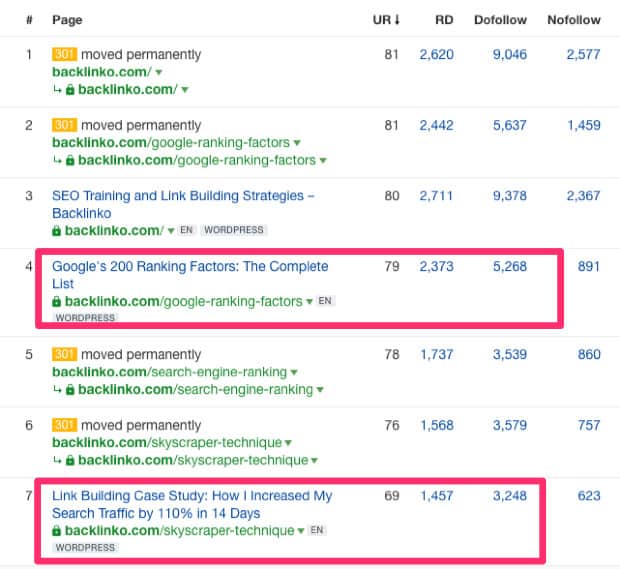Open row 7 URL skyscraper-technique
The image size is (620, 569).
[x=180, y=531]
